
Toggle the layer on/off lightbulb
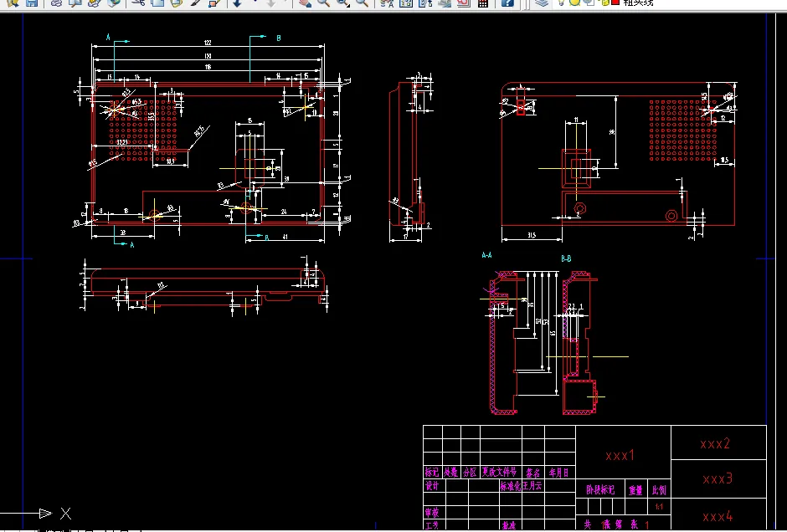(561, 3)
